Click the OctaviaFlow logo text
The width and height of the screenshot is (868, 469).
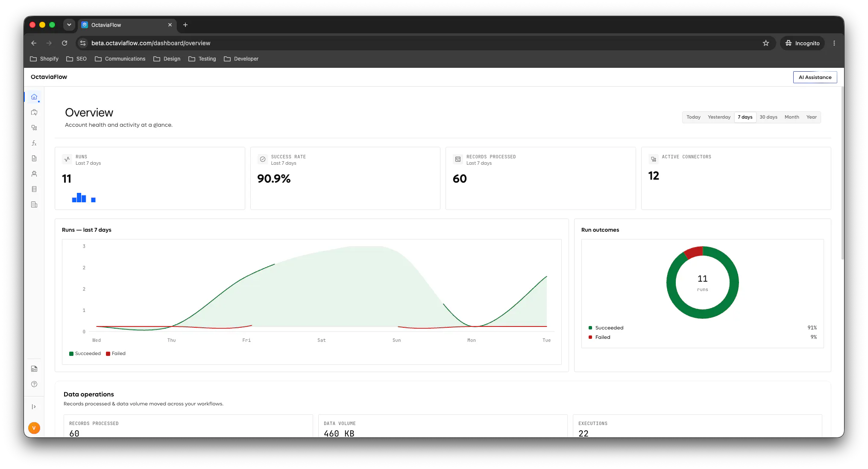coord(49,77)
